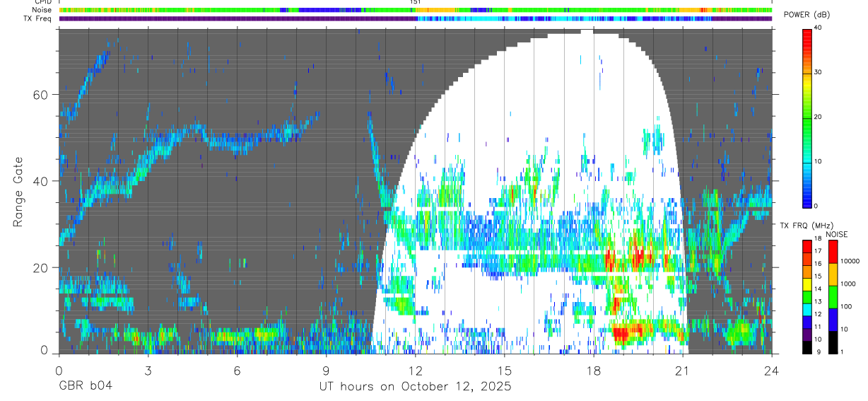Image resolution: width=868 pixels, height=401 pixels.
Task: Click the "18" UT hours axis tick
Action: [594, 371]
